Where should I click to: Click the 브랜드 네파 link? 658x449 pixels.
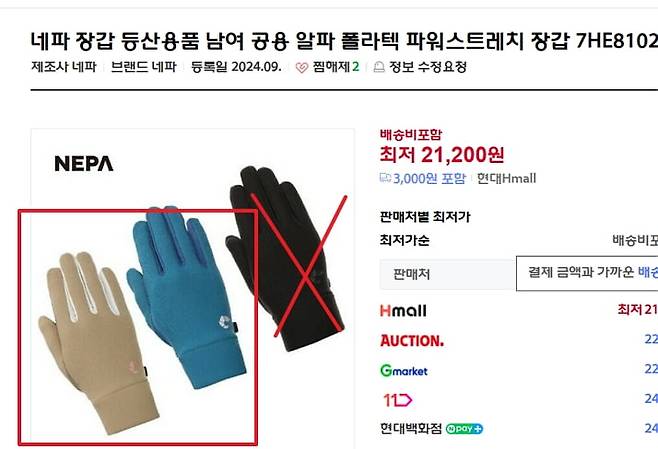pyautogui.click(x=144, y=67)
